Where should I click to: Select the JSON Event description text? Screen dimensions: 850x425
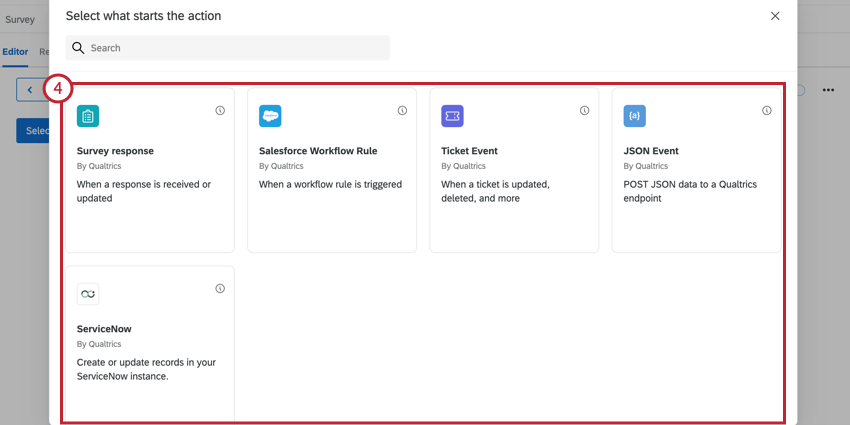click(x=690, y=191)
